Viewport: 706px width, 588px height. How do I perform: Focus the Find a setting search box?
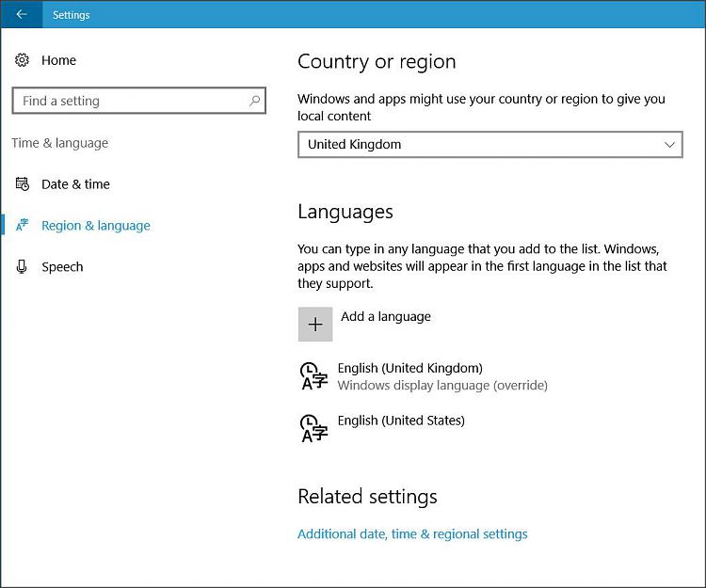pos(139,101)
